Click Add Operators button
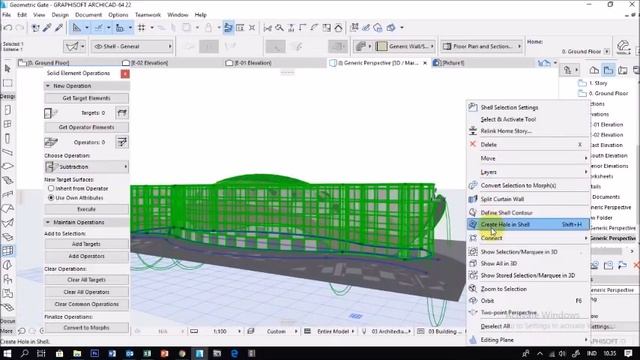Screen dimensions: 640x360 pos(87,256)
